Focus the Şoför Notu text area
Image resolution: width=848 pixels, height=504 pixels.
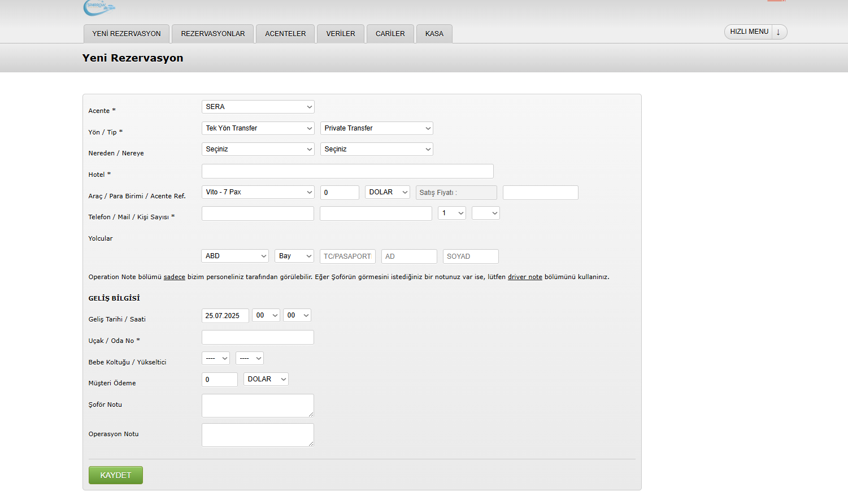(258, 406)
